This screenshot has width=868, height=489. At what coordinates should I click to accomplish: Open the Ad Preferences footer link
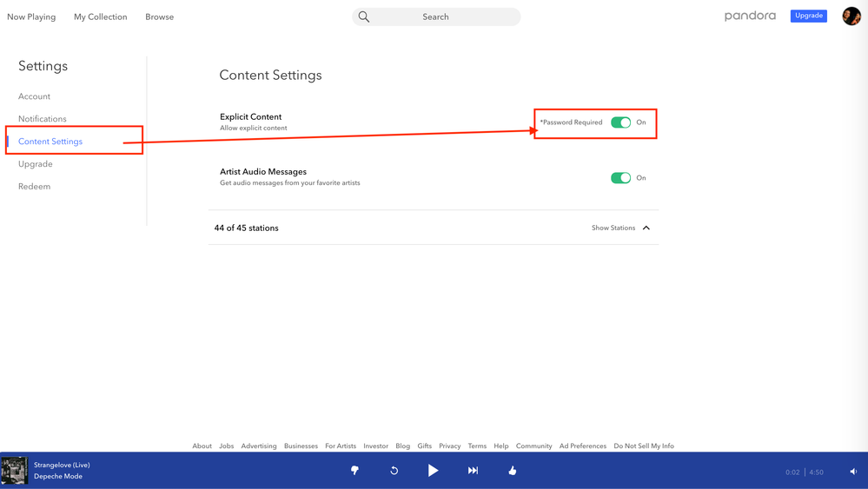[582, 446]
